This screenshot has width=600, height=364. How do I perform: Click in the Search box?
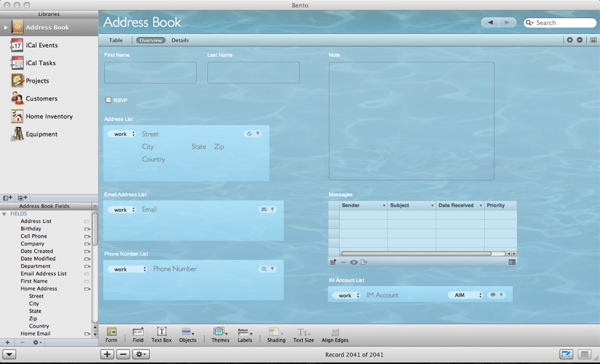click(560, 23)
